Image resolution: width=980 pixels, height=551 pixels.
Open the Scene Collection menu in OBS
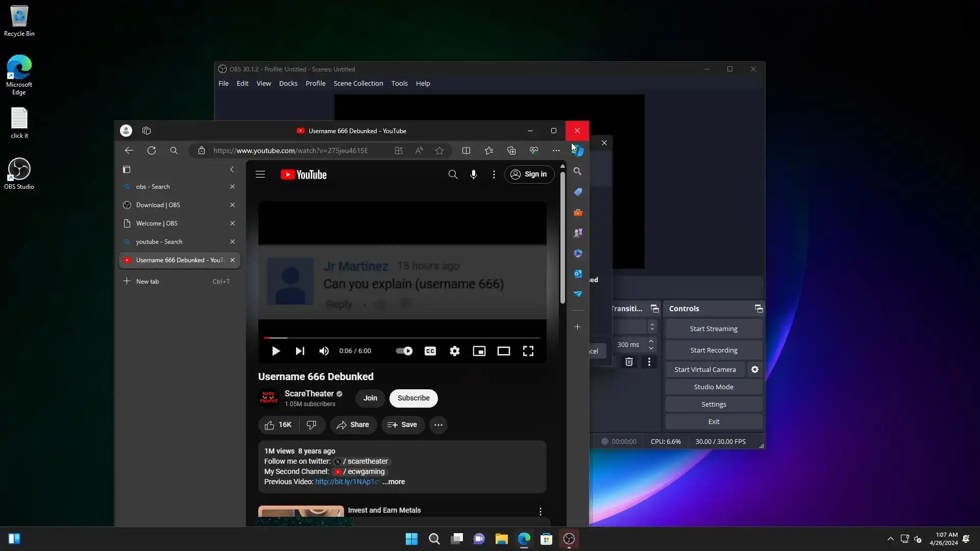(358, 83)
